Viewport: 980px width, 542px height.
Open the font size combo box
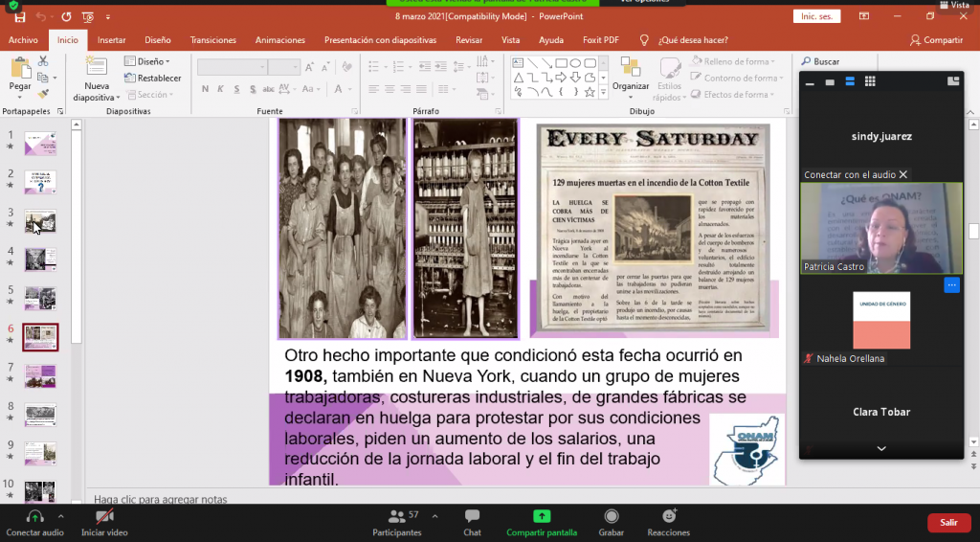[x=285, y=67]
